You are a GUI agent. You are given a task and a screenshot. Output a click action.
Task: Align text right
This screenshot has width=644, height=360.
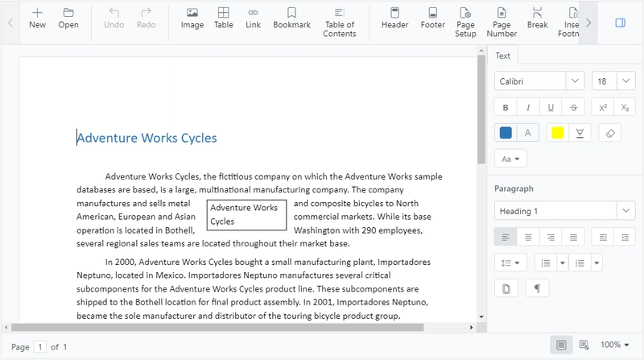click(x=551, y=237)
